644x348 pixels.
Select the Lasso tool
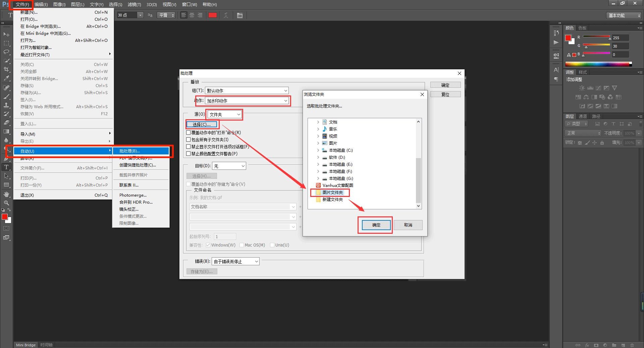(6, 52)
